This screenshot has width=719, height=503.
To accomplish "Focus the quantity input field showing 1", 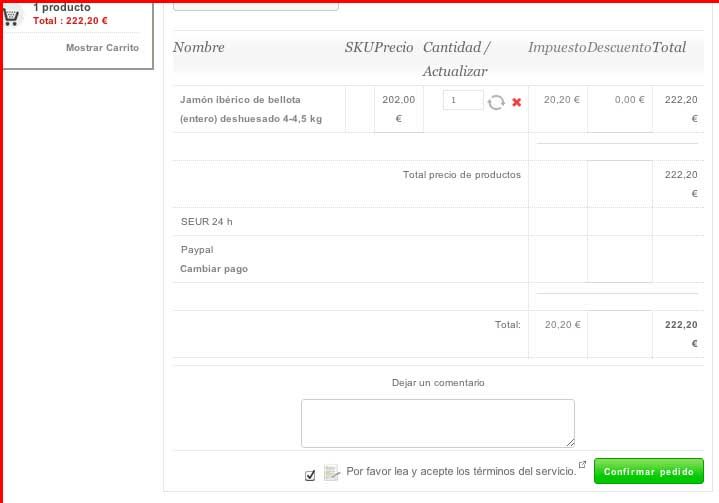I will coord(463,100).
